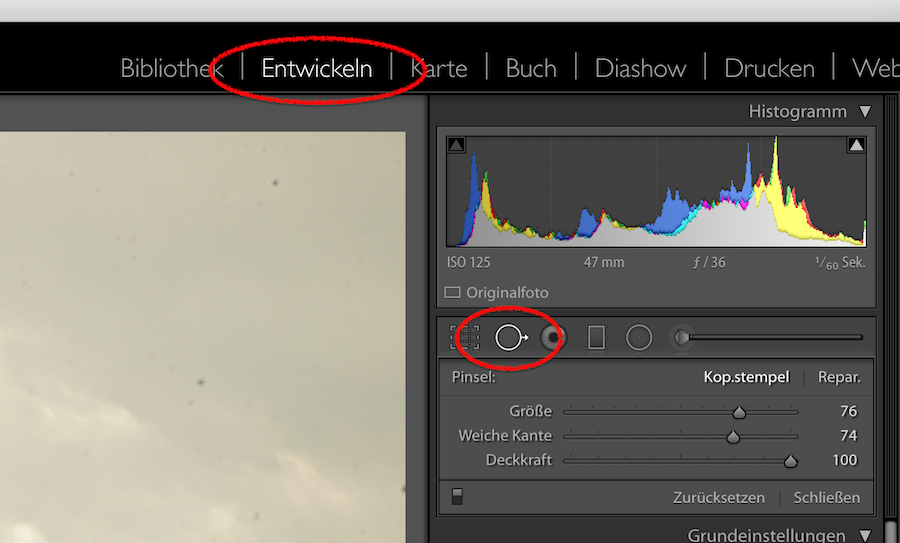This screenshot has width=900, height=543.
Task: Activate the spot removal tool icon
Action: pos(511,338)
